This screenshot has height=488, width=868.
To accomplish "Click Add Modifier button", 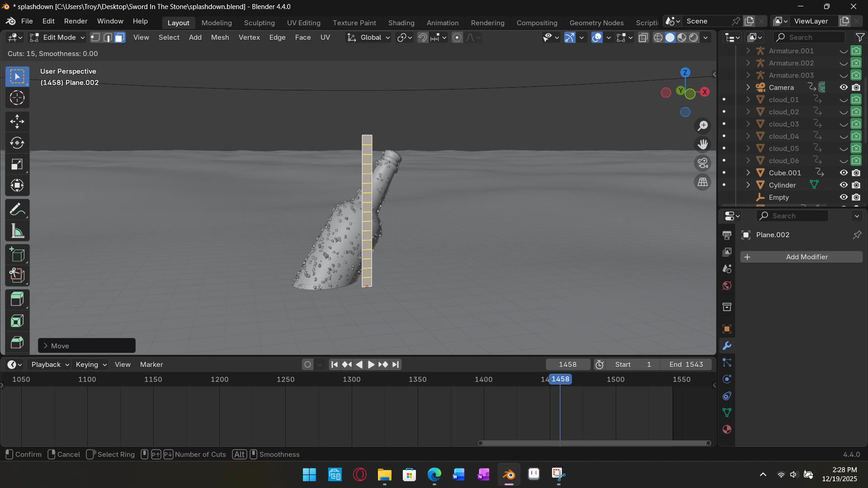I will (x=802, y=257).
